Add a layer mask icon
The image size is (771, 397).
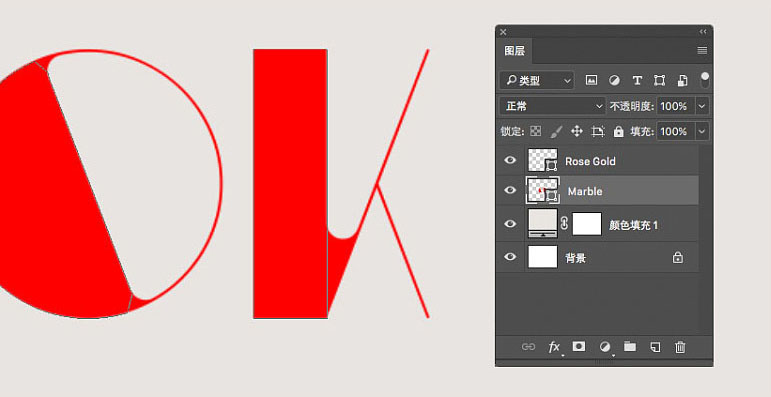pyautogui.click(x=579, y=346)
